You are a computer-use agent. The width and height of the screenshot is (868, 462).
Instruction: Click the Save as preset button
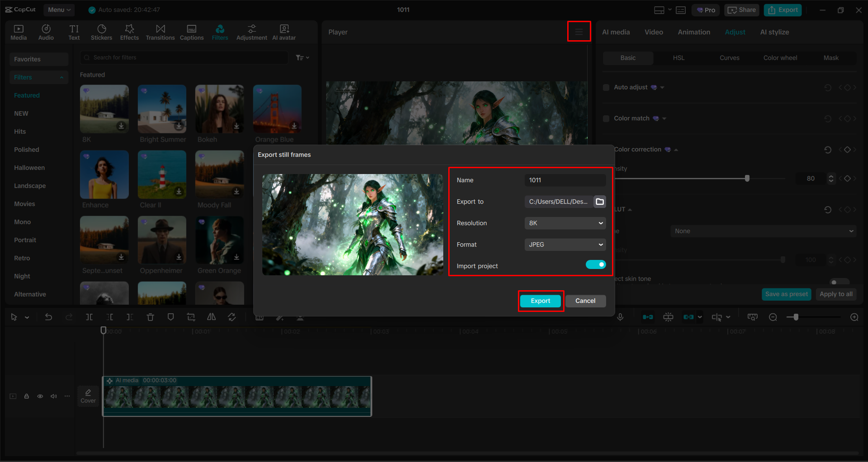coord(786,294)
